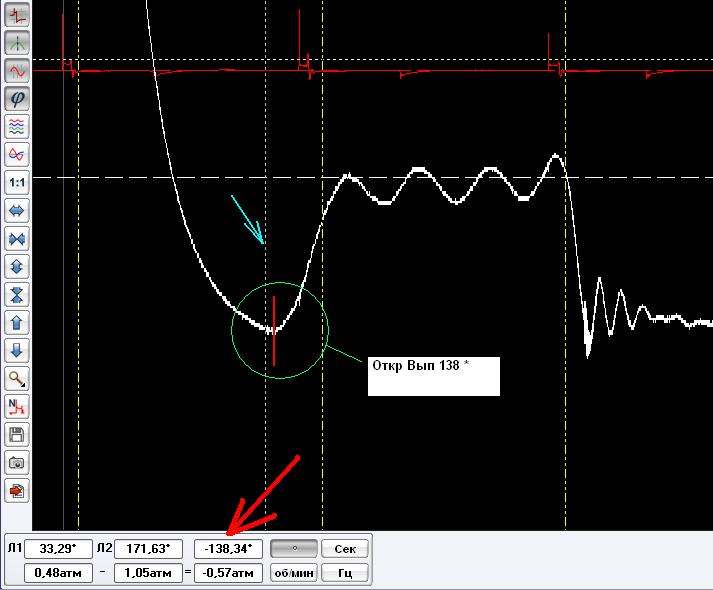
Task: Click the angle difference field -138,34°
Action: pyautogui.click(x=228, y=549)
